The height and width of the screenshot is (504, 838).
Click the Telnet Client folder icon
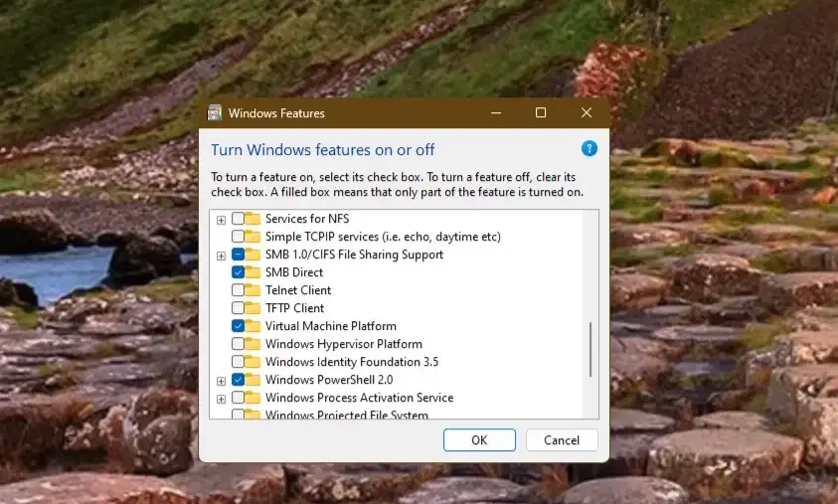click(252, 290)
